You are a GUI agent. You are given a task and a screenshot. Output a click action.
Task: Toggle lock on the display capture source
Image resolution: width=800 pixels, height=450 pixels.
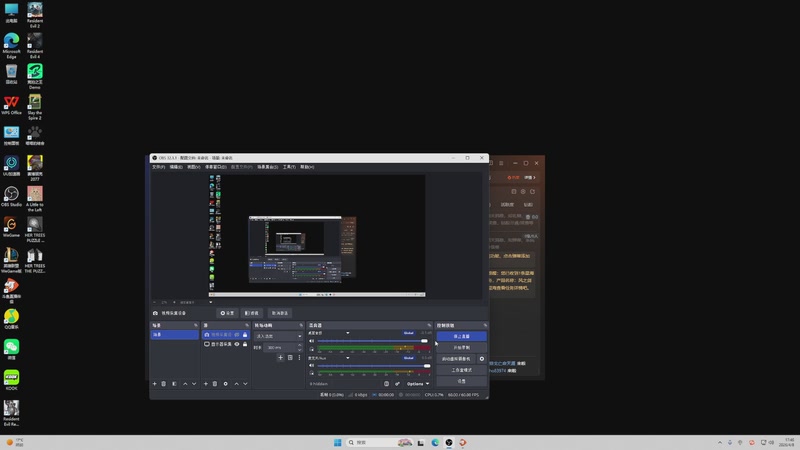coord(245,344)
